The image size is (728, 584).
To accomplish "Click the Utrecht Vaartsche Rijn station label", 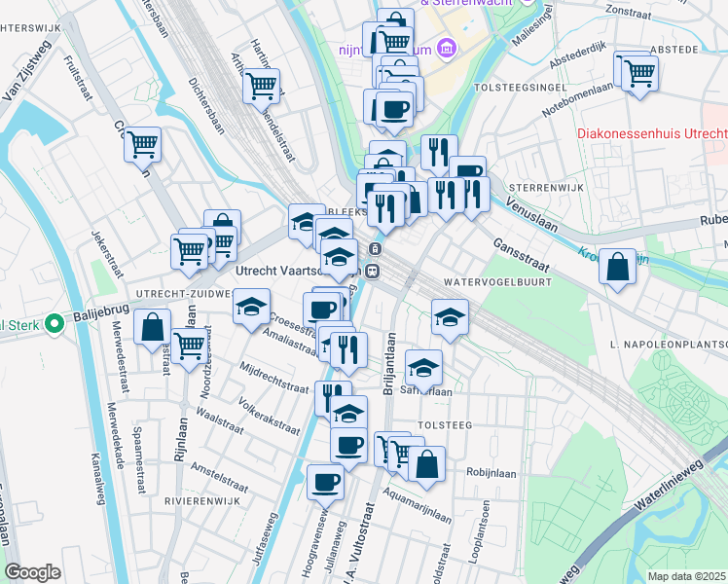I will pyautogui.click(x=298, y=271).
